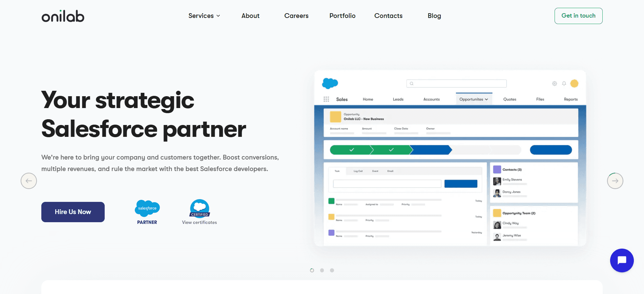Click Jeremy Wise avatar
The height and width of the screenshot is (294, 644).
point(497,237)
